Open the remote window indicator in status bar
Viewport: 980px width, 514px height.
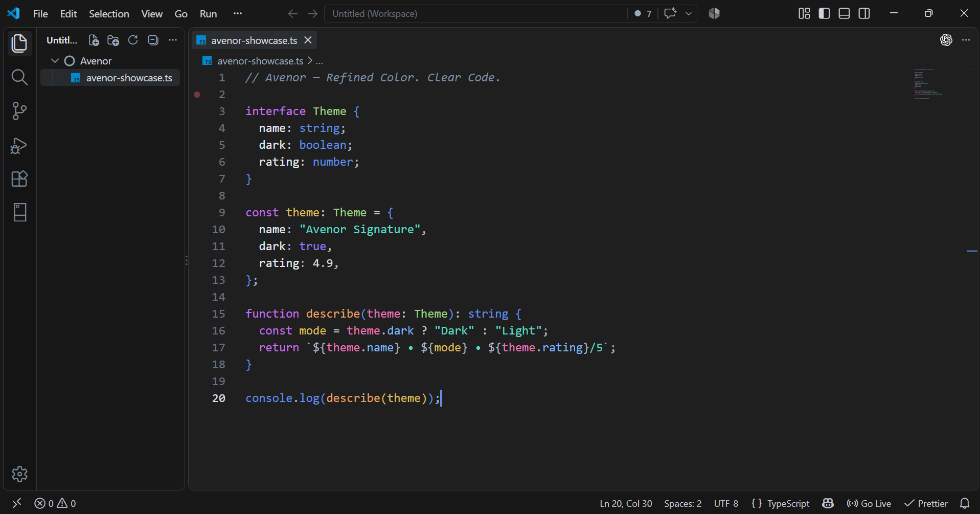point(17,503)
